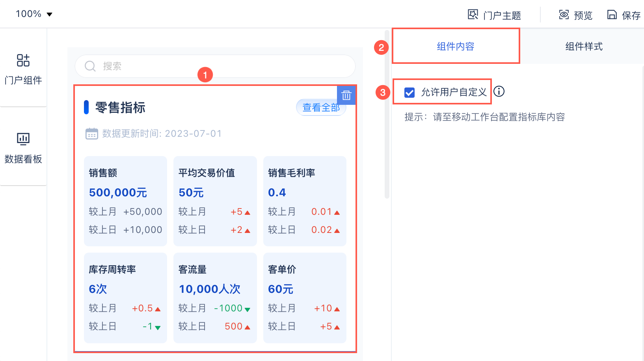Click into the 搜索 input field
The width and height of the screenshot is (644, 361).
215,66
